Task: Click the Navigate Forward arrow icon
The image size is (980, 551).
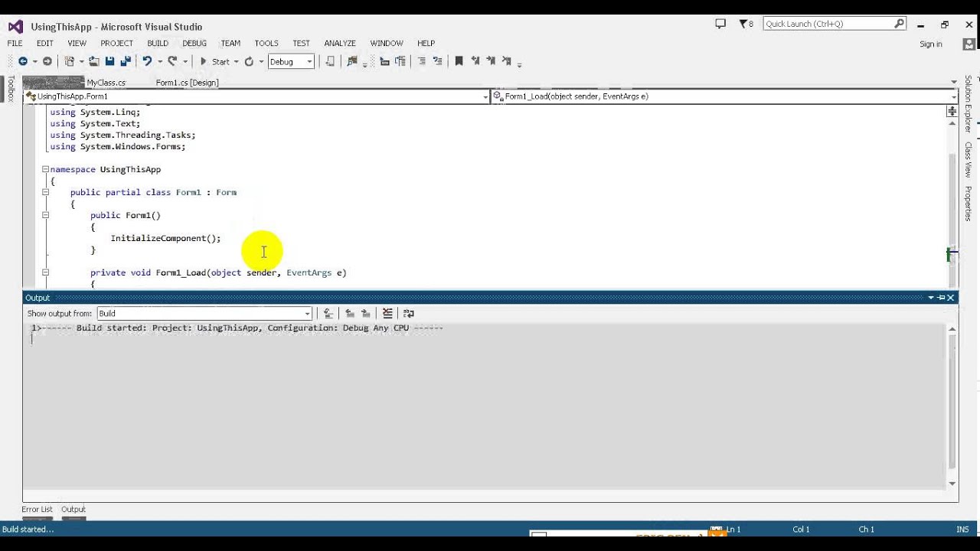Action: click(x=47, y=61)
